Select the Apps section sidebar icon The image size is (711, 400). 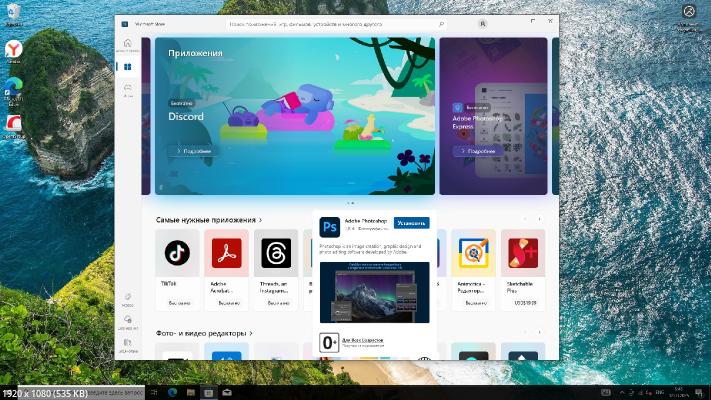[127, 67]
